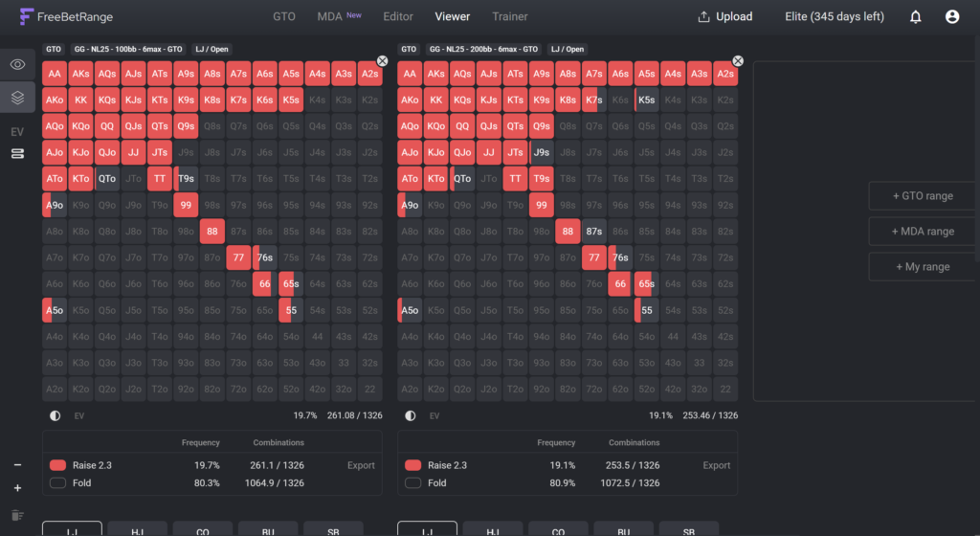The height and width of the screenshot is (536, 980).
Task: Open the GG NL25 100bb 6max dropdown
Action: [x=128, y=49]
